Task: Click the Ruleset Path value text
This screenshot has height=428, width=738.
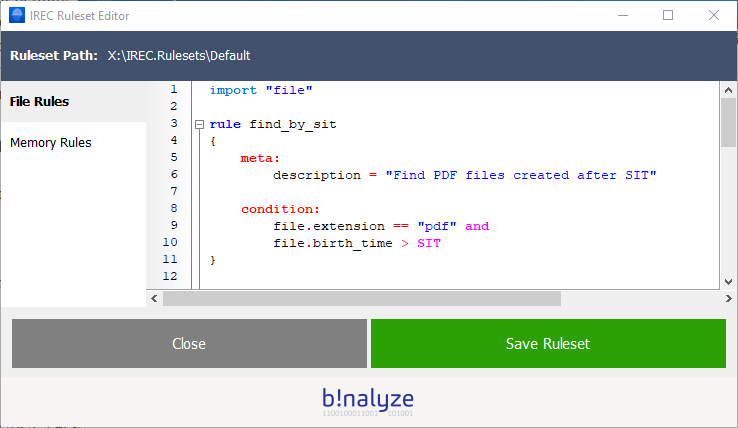Action: tap(179, 56)
